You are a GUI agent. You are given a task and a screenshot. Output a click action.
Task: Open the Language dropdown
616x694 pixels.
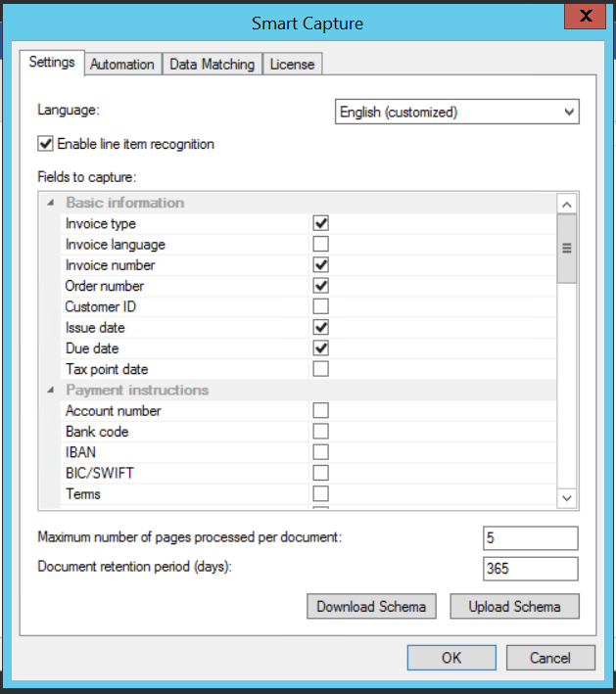tap(456, 112)
